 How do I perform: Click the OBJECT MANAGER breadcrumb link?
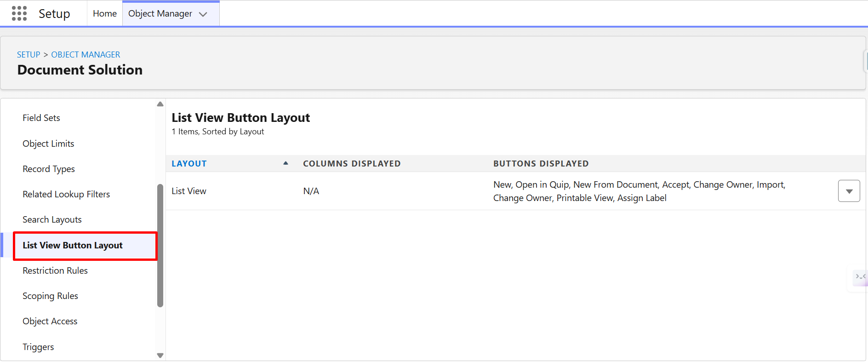point(86,55)
